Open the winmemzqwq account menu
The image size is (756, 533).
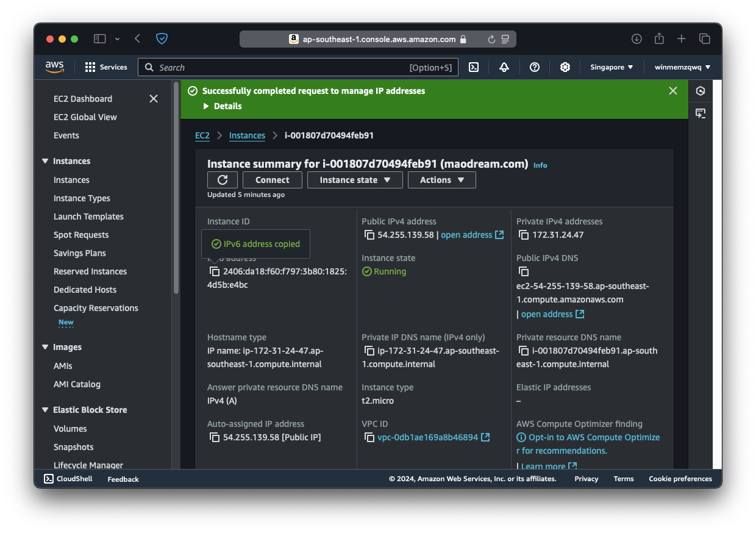click(682, 67)
